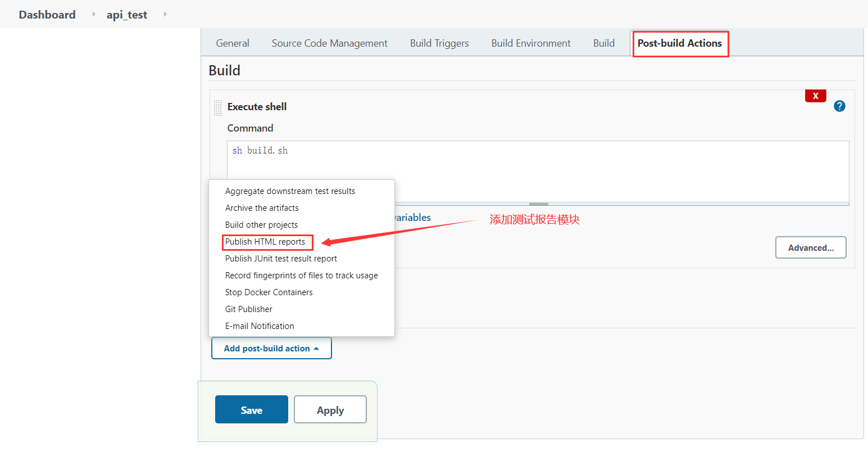Select Record fingerprints of files option
The width and height of the screenshot is (868, 456).
(301, 276)
